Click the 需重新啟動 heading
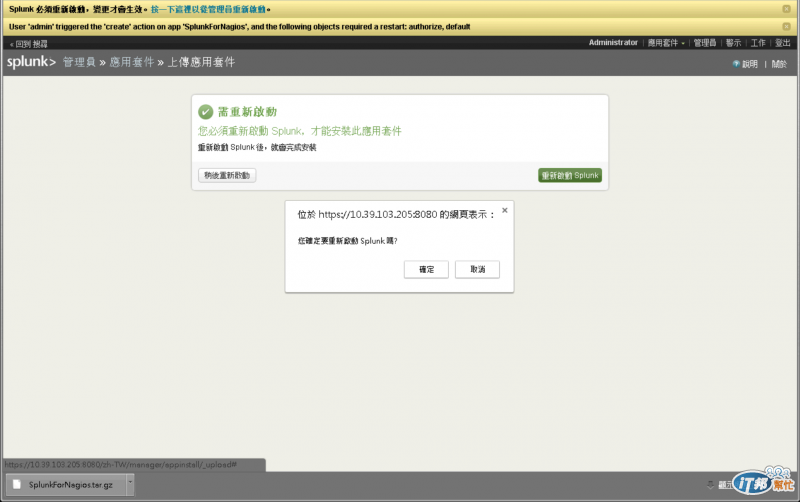The width and height of the screenshot is (800, 502). [247, 112]
